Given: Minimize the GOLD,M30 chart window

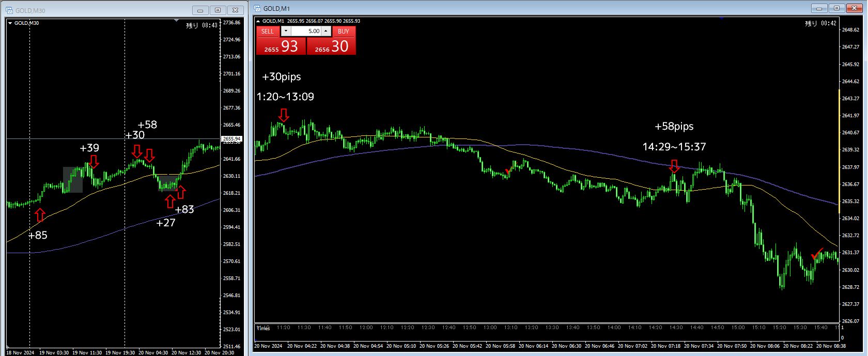Looking at the screenshot, I should coord(200,10).
